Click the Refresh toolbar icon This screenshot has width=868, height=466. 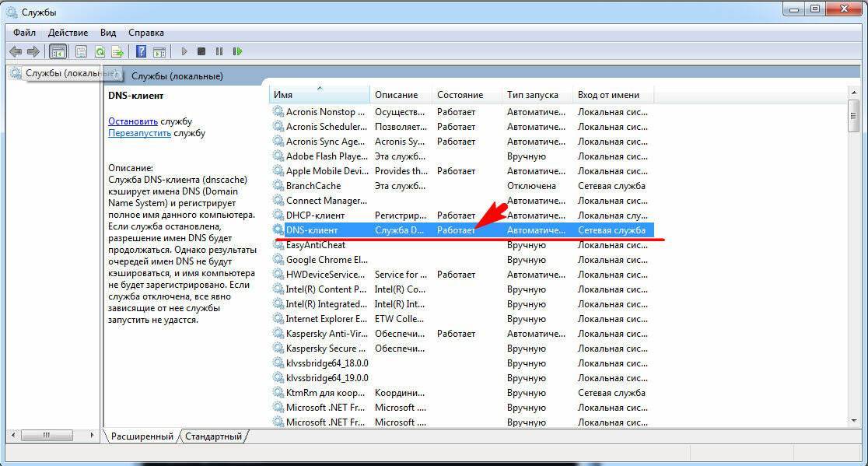click(100, 51)
